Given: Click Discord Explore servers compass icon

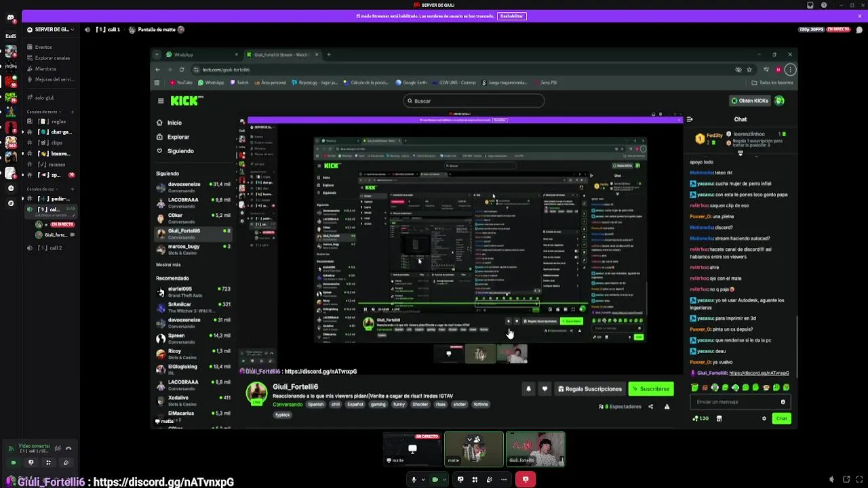Looking at the screenshot, I should pos(10,203).
